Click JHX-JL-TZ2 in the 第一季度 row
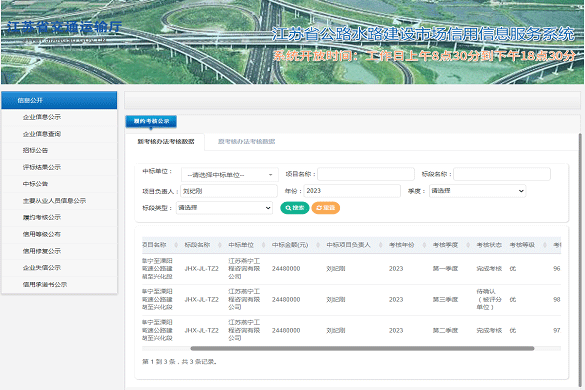Viewport: 585px width, 390px height. (x=201, y=269)
